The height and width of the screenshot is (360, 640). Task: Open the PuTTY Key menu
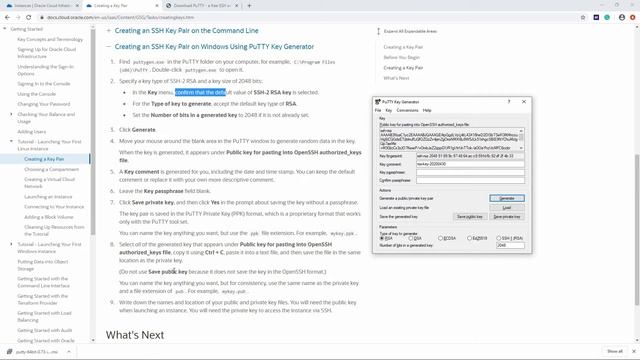point(389,111)
